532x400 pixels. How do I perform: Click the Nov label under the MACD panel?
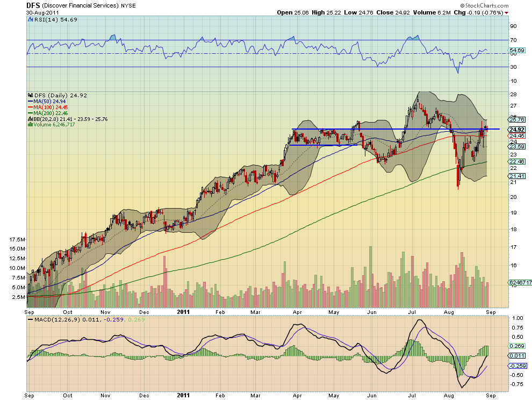[105, 396]
